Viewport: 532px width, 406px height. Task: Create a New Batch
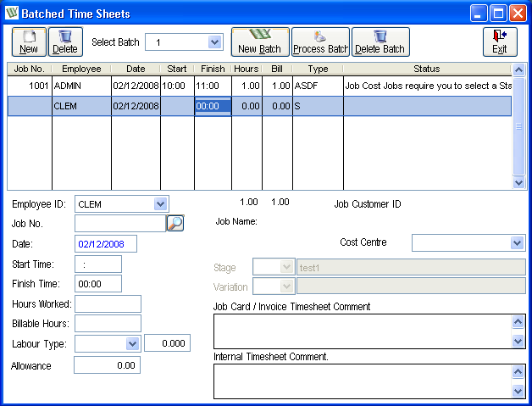click(260, 42)
